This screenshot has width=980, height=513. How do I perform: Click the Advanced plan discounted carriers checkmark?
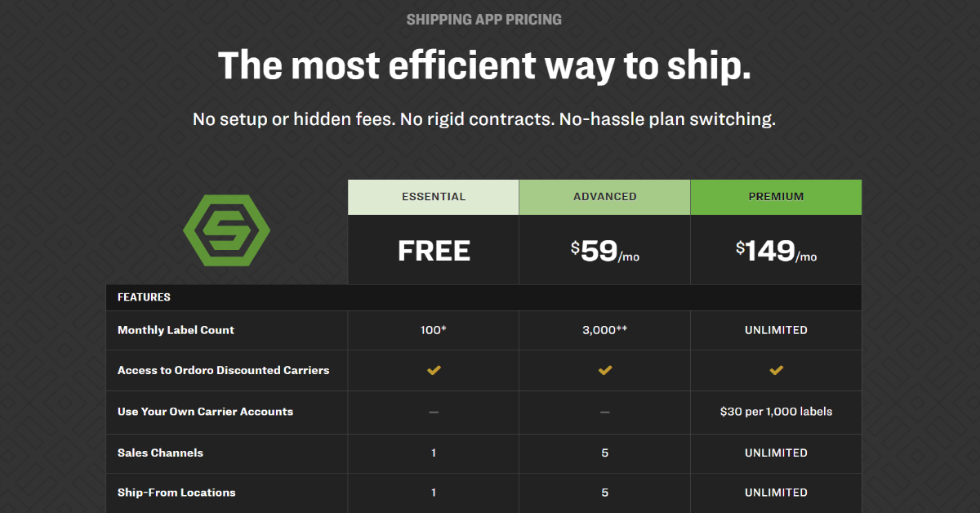pos(605,371)
